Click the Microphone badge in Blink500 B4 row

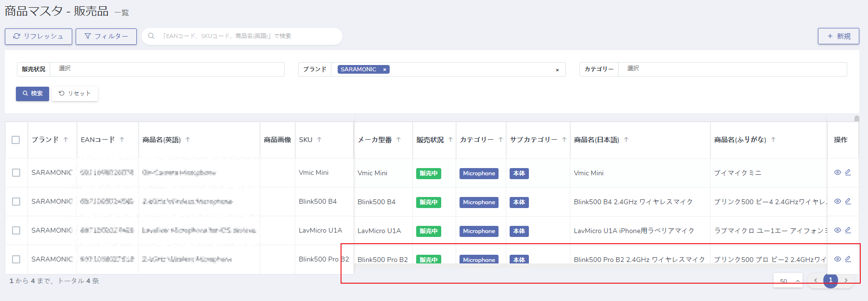click(x=479, y=202)
